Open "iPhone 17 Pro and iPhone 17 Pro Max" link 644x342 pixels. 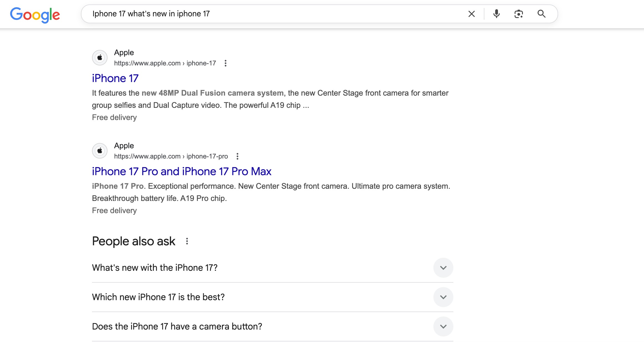click(182, 172)
